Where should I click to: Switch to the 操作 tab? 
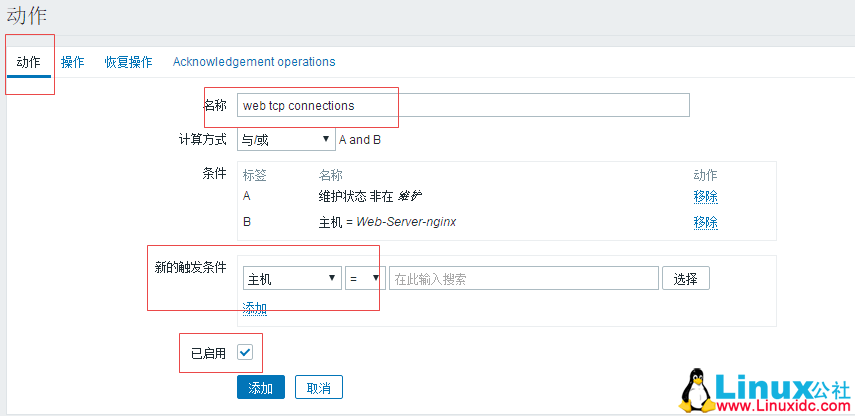tap(73, 62)
